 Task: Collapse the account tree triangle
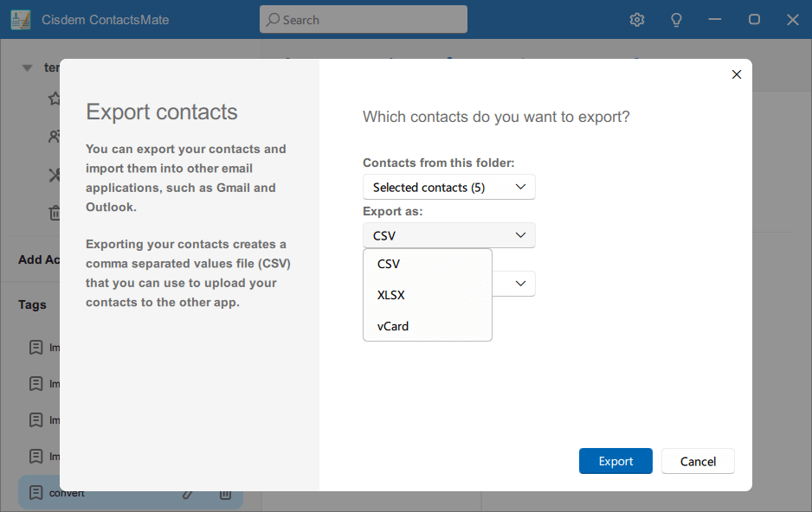27,67
